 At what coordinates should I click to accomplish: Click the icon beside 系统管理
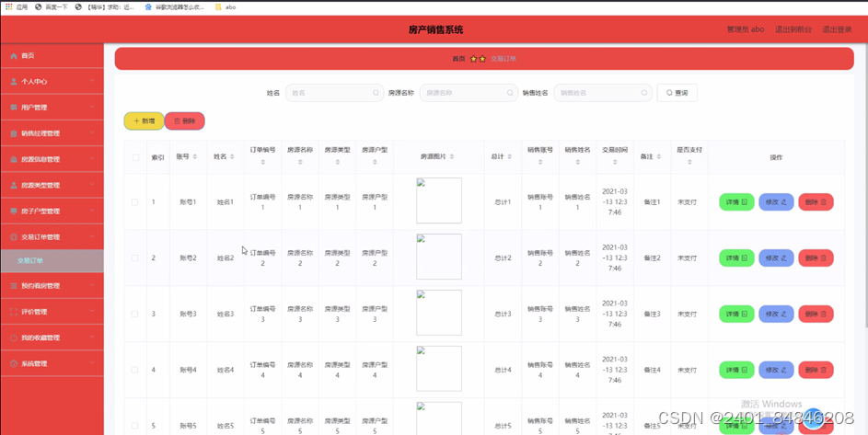click(14, 363)
